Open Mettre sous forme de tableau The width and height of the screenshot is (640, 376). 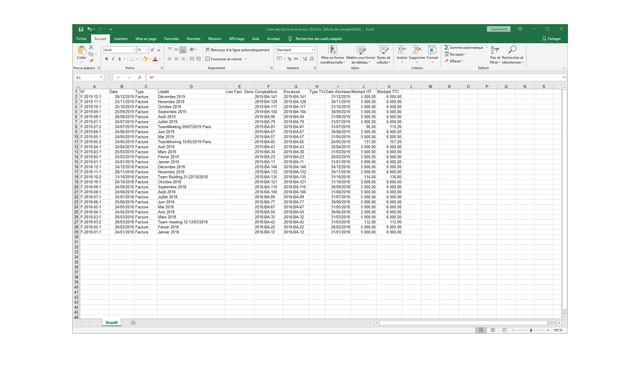click(x=360, y=55)
